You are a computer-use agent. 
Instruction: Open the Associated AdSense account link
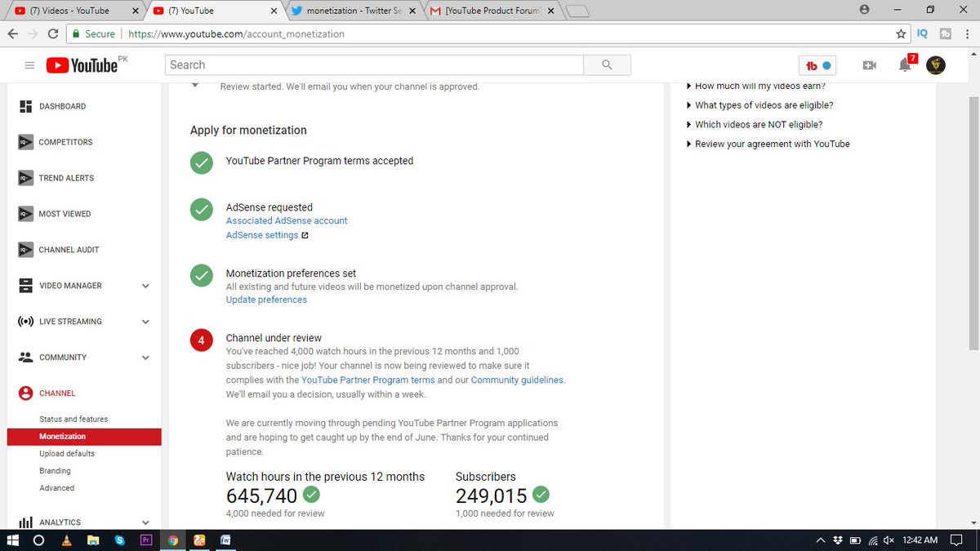[287, 220]
